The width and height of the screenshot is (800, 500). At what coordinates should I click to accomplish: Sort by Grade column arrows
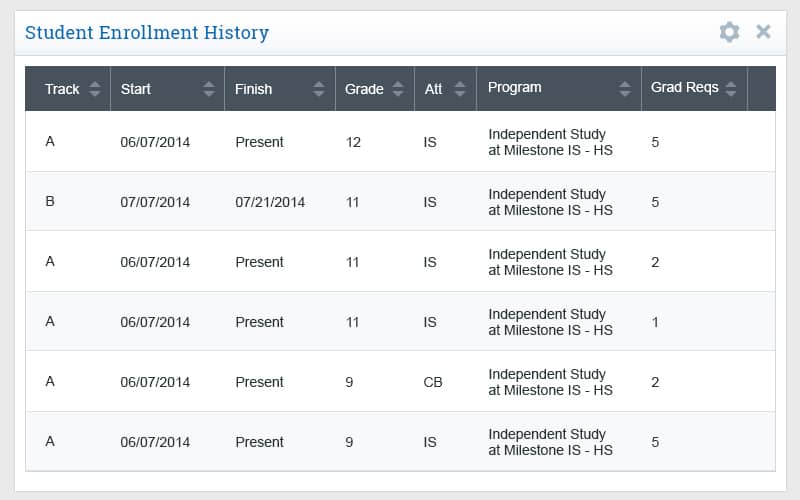398,89
